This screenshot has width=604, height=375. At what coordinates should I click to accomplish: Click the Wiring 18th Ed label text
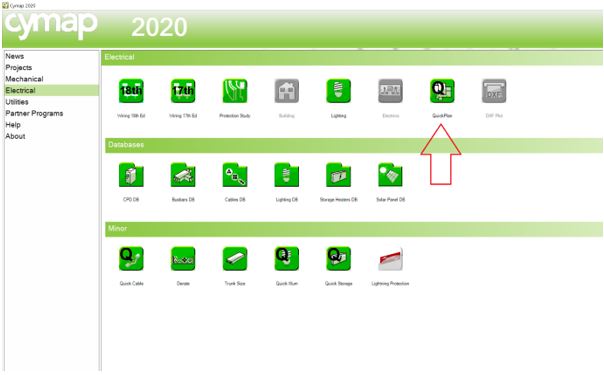131,116
